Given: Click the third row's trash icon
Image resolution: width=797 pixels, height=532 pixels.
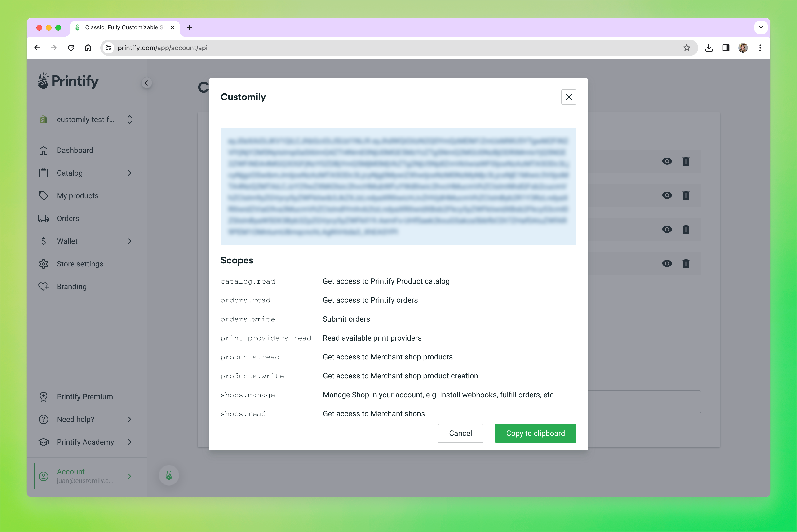Looking at the screenshot, I should pos(686,230).
